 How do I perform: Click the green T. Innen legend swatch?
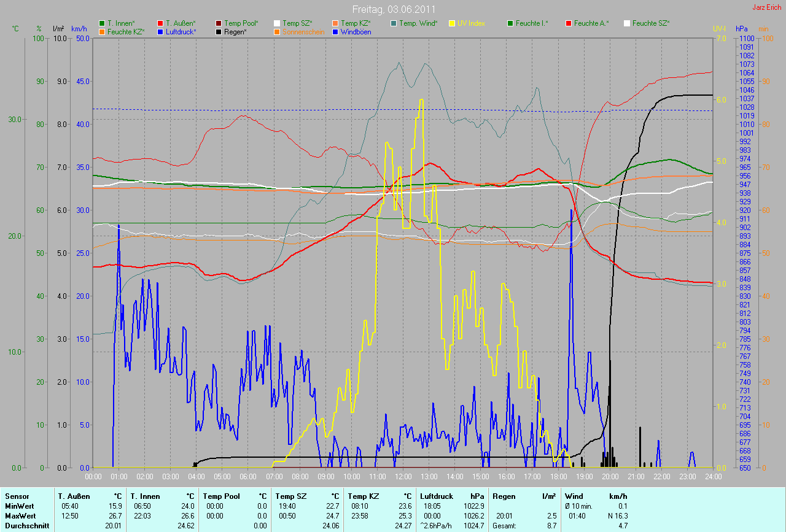pos(102,23)
